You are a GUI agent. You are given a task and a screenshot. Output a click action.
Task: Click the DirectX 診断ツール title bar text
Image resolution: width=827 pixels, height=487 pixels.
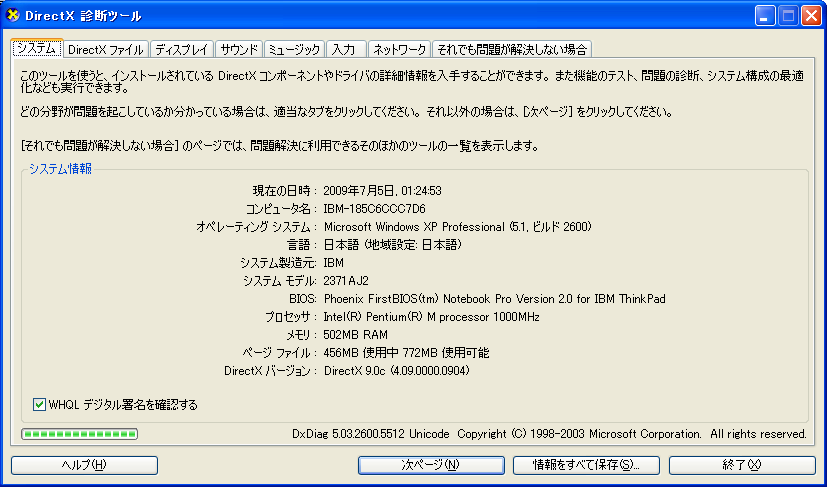pos(83,16)
